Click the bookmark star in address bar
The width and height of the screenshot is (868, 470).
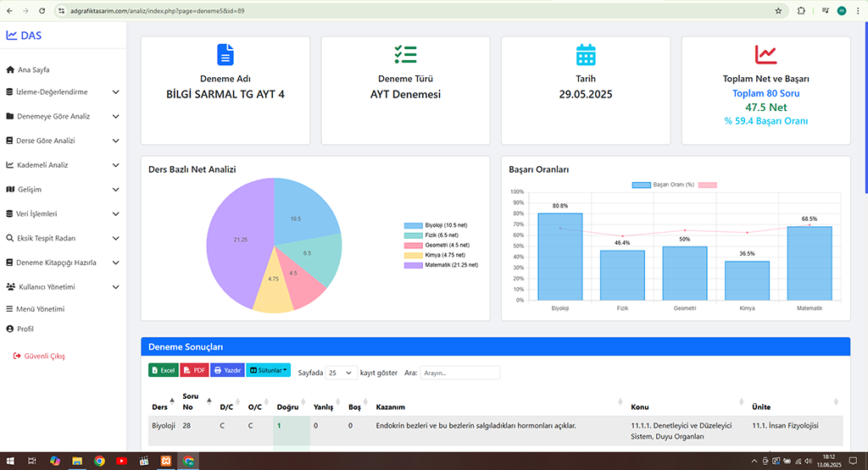click(x=778, y=11)
